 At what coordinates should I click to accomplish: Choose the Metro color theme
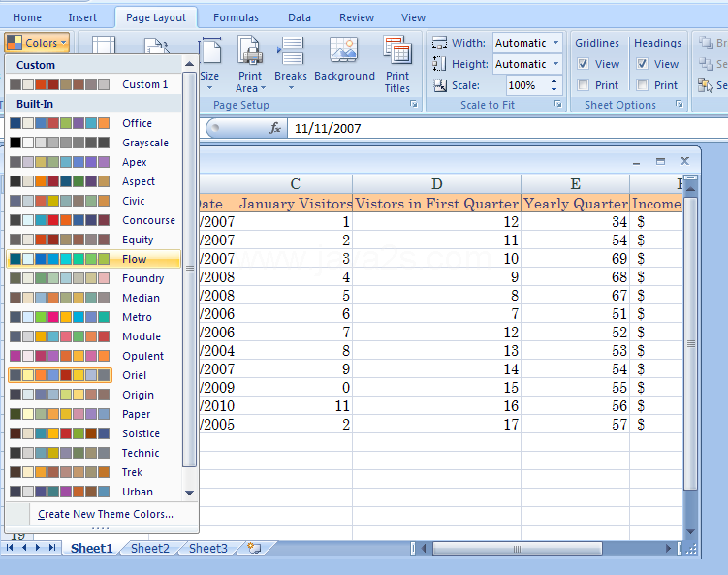pos(95,317)
